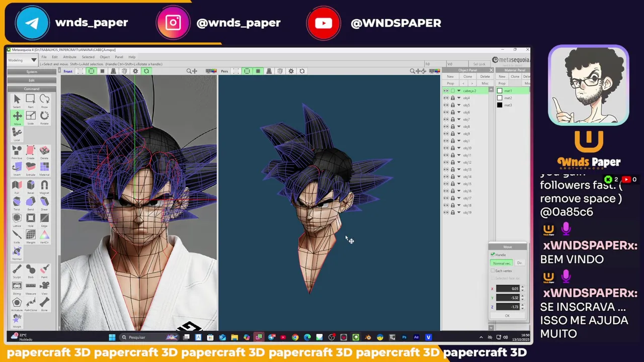Hide obj10 with its eye icon
This screenshot has height=362, width=644.
[445, 148]
